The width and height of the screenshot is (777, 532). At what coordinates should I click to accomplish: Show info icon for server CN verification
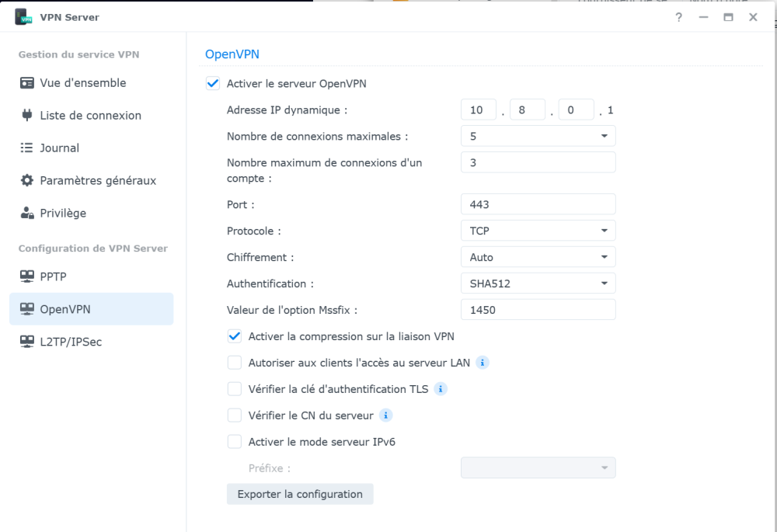(x=386, y=416)
